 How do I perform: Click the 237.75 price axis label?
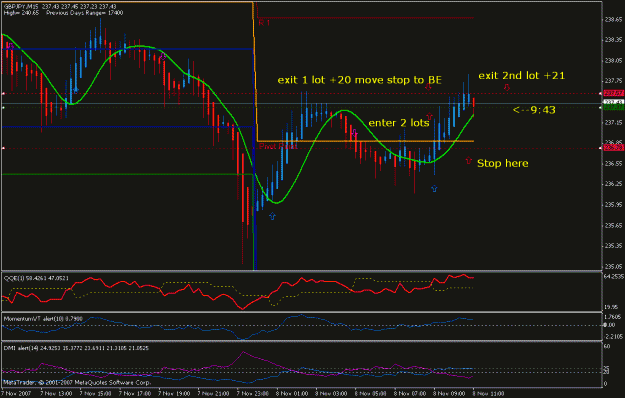(x=614, y=81)
